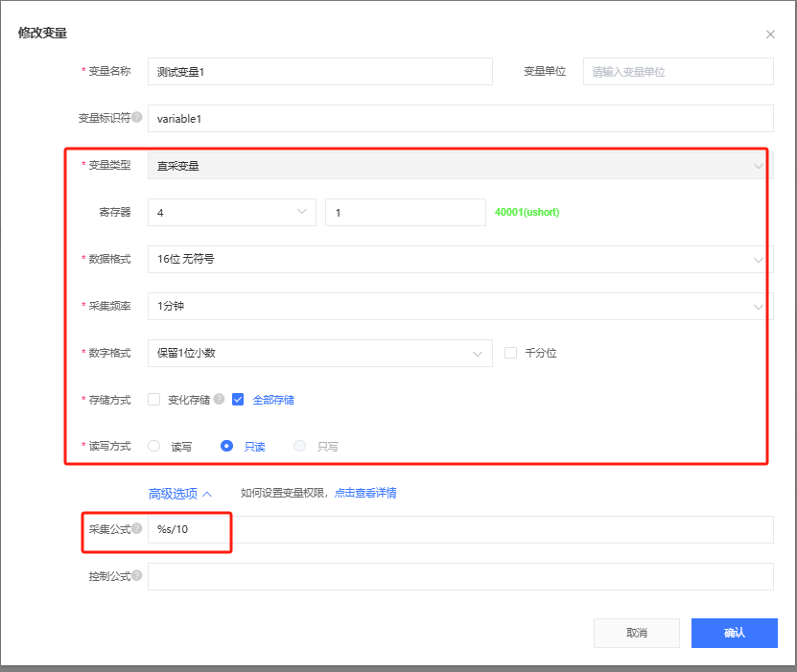Click help icon beside 采集公式 label
The width and height of the screenshot is (797, 672).
click(137, 529)
